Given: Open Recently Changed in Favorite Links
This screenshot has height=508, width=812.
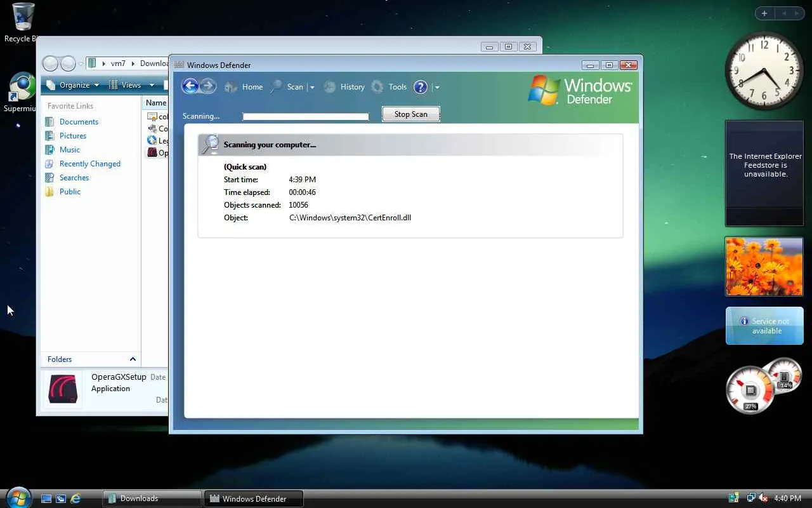Looking at the screenshot, I should (90, 164).
